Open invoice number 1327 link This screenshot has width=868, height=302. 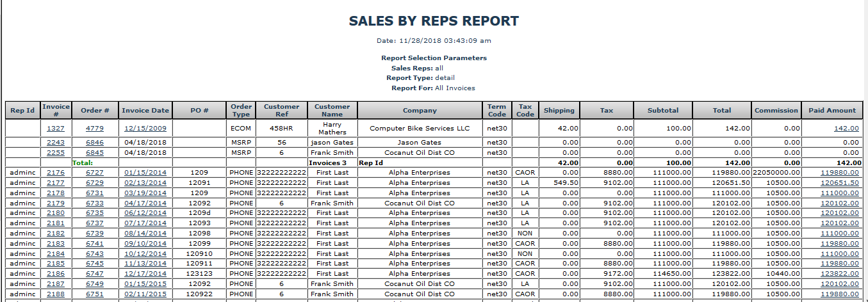(x=56, y=128)
